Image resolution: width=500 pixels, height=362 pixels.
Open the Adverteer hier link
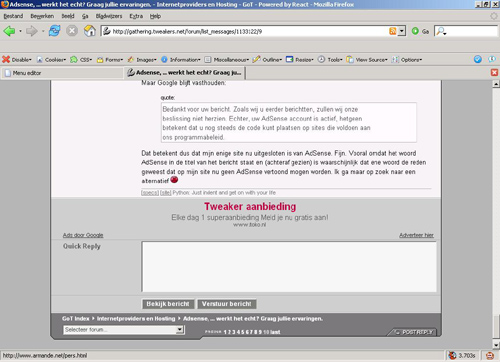coord(416,235)
